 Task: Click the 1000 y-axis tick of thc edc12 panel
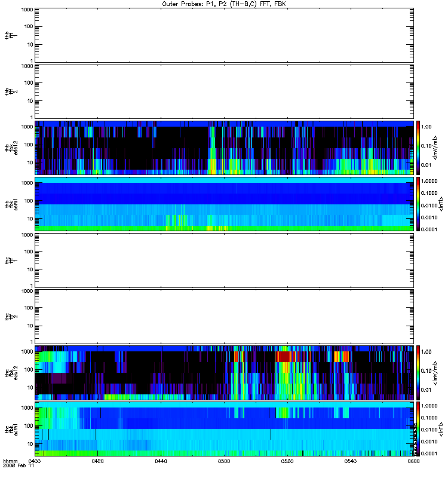(27, 351)
